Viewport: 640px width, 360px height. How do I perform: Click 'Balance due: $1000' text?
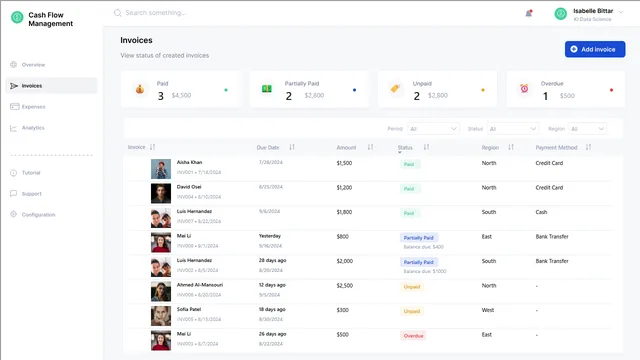tap(425, 271)
